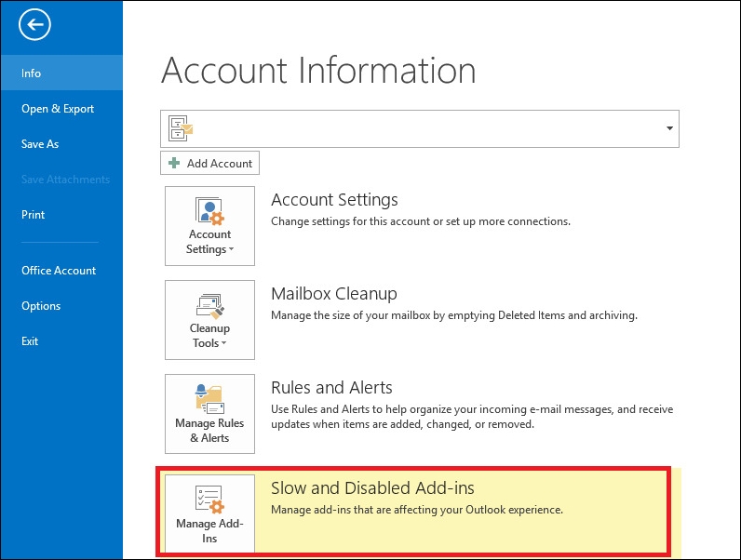Click the grayed Save Attachments item

click(x=65, y=180)
